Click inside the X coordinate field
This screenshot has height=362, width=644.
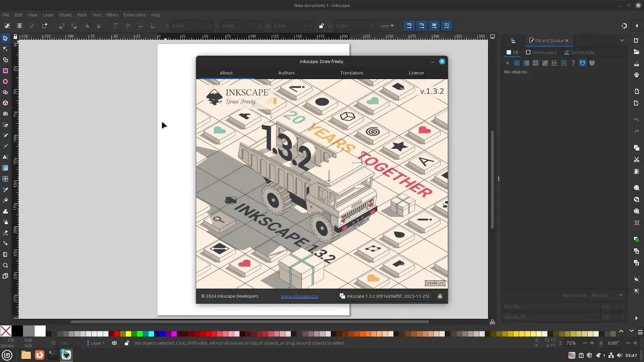click(191, 26)
